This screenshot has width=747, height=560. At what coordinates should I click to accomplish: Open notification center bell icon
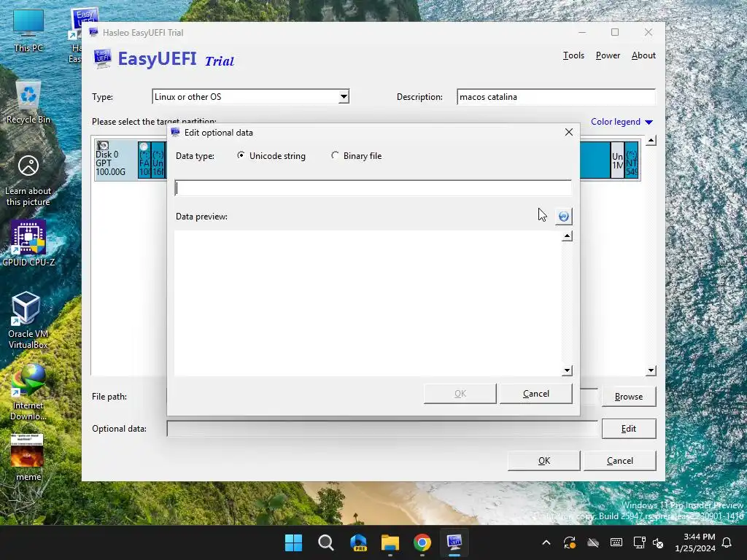pyautogui.click(x=727, y=542)
